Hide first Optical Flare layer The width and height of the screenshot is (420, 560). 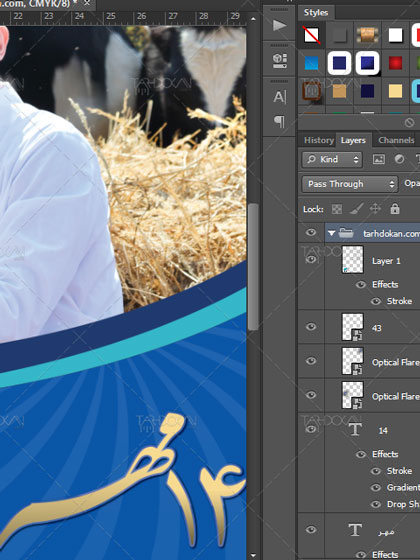click(x=311, y=361)
